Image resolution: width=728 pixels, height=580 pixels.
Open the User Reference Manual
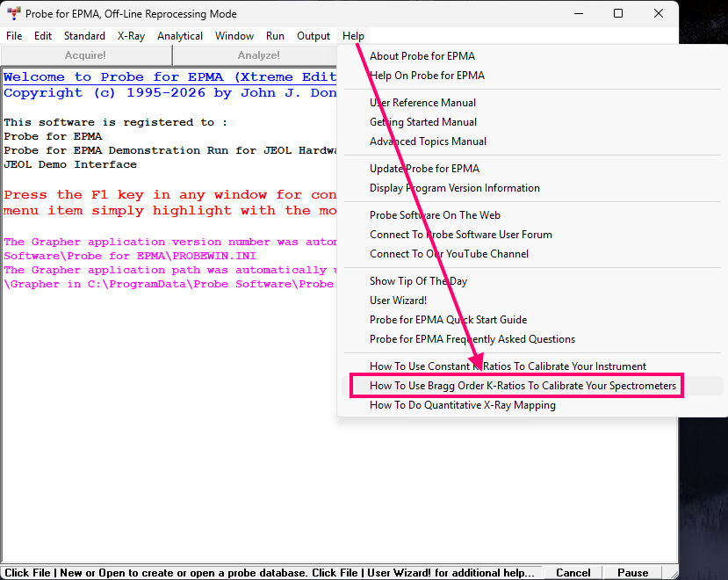(x=422, y=103)
